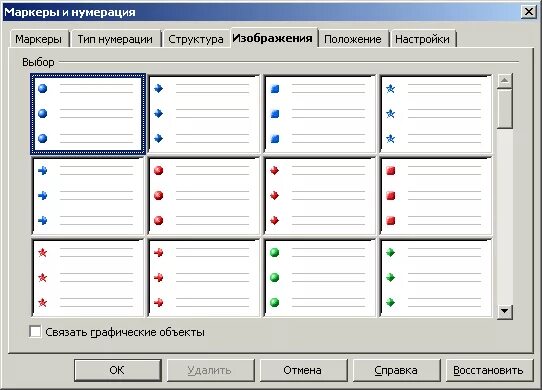Cancel with the Отмена button

303,370
